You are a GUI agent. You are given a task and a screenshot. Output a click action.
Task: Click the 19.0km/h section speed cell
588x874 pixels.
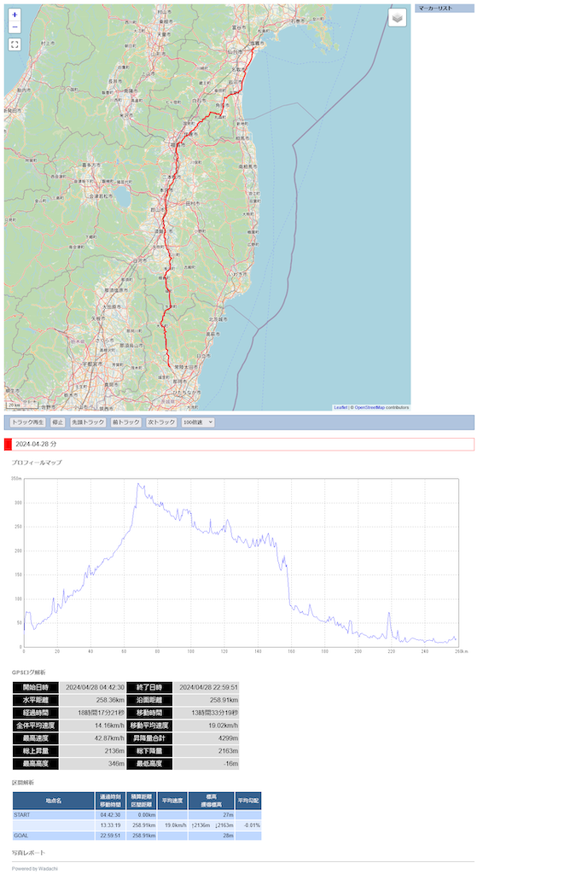coord(172,825)
